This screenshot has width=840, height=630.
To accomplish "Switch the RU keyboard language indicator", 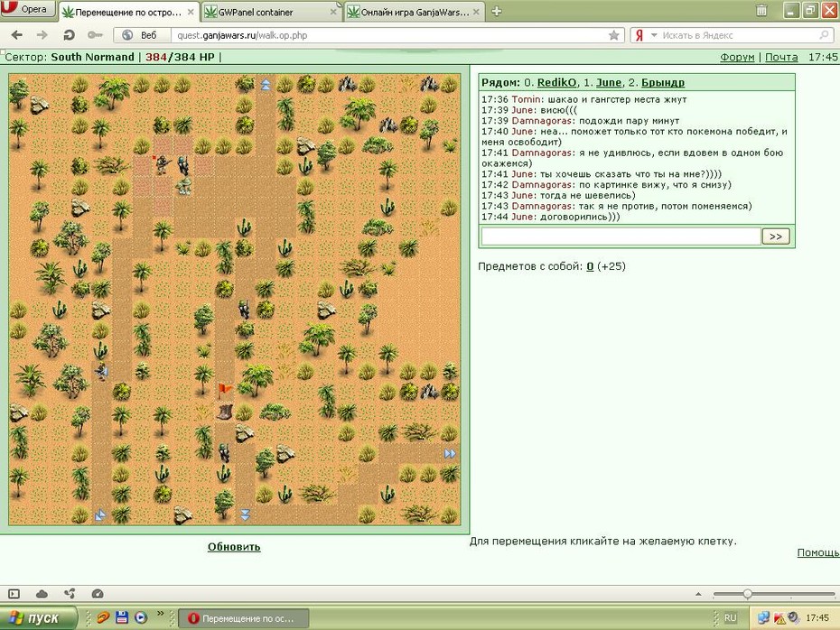I will (x=730, y=617).
